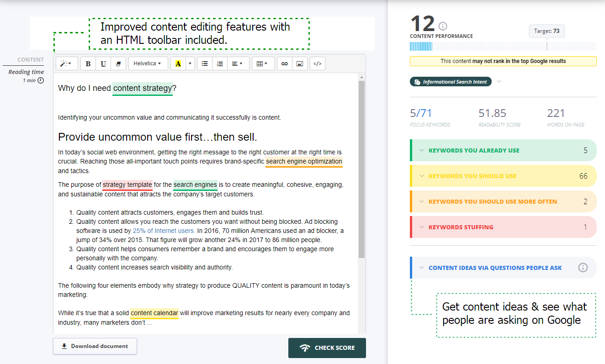This screenshot has height=364, width=605.
Task: Toggle bold formatting in the editor toolbar
Action: point(88,63)
